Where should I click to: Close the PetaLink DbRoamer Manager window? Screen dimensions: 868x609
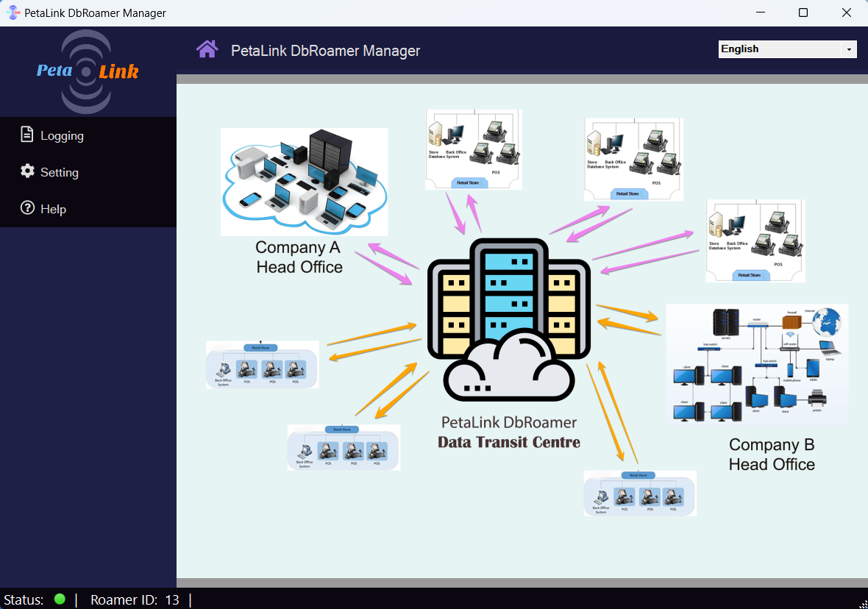(847, 13)
